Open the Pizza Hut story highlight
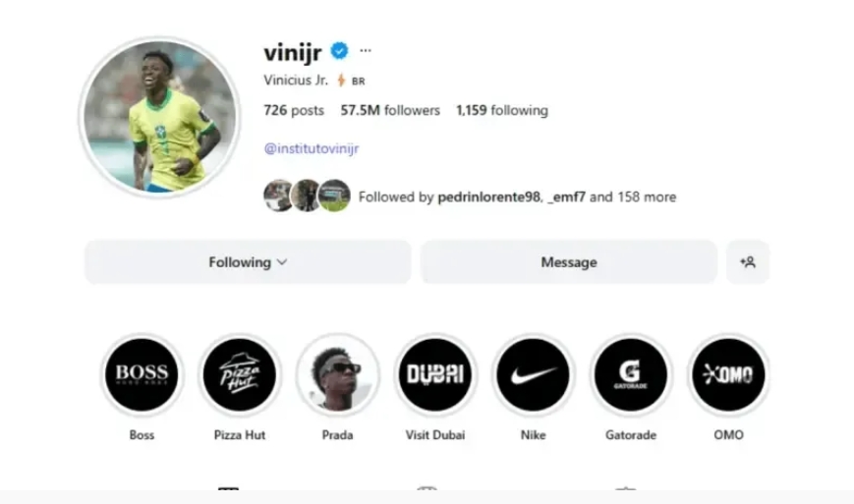The height and width of the screenshot is (504, 854). (x=240, y=374)
